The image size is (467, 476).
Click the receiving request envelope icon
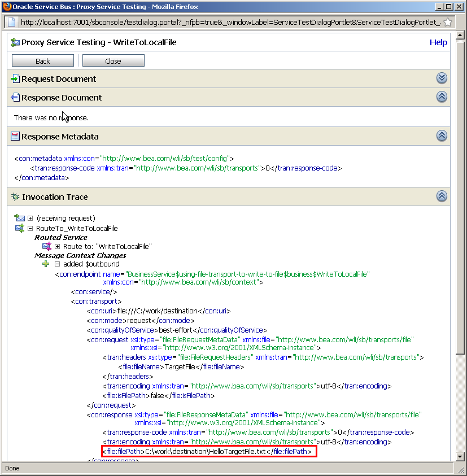click(19, 218)
